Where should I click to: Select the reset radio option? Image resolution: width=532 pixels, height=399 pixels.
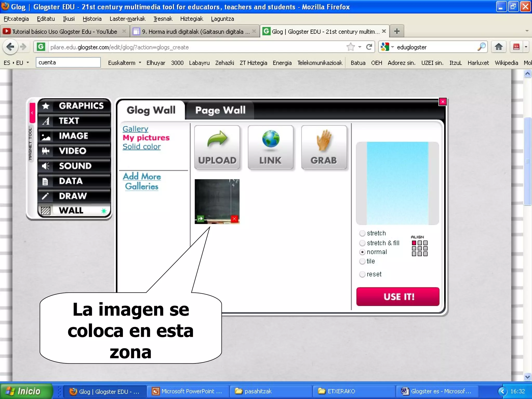coord(362,274)
